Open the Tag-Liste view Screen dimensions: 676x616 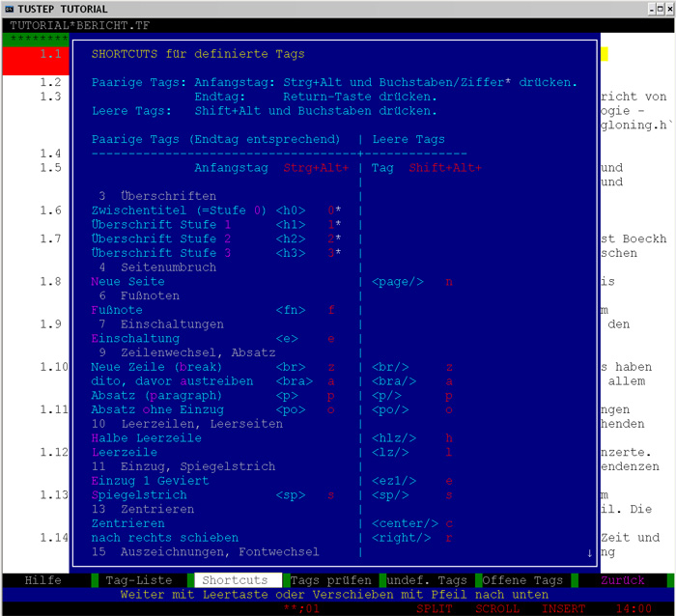(139, 580)
